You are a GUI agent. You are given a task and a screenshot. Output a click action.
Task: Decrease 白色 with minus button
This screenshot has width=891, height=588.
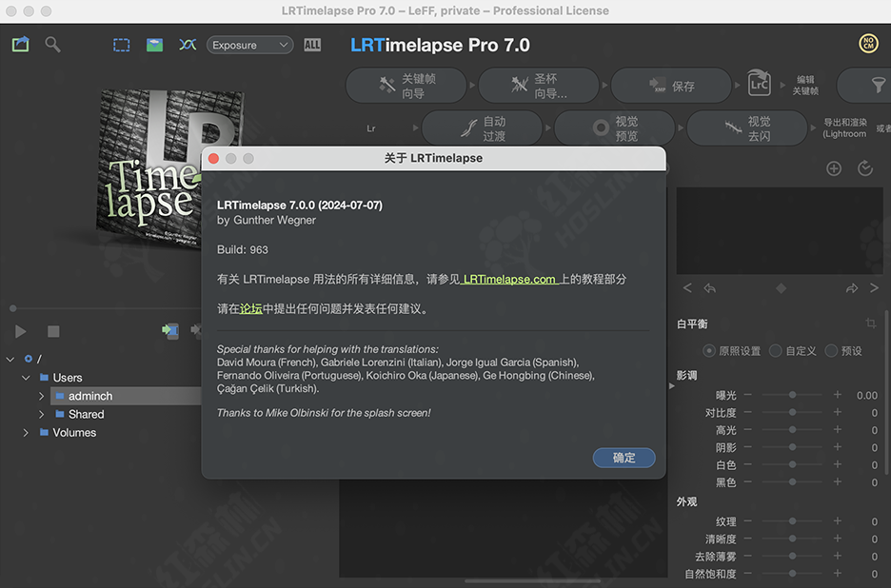pyautogui.click(x=748, y=464)
